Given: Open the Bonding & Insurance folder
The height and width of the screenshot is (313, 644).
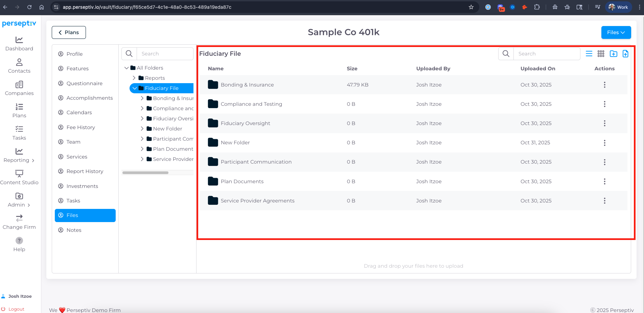Looking at the screenshot, I should pos(247,85).
